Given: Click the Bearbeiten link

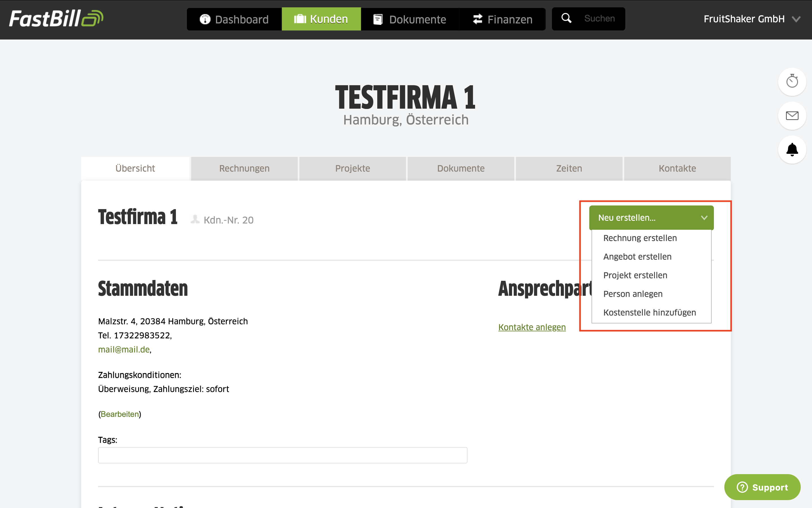Looking at the screenshot, I should pos(120,414).
